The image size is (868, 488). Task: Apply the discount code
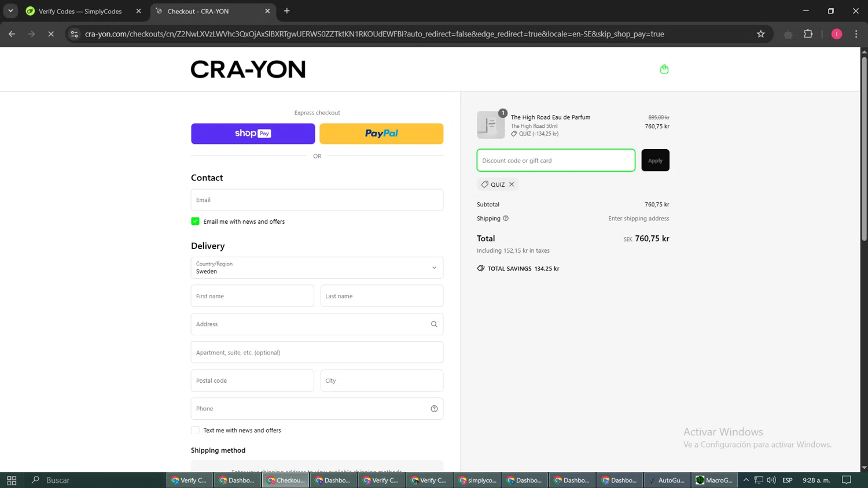point(655,160)
